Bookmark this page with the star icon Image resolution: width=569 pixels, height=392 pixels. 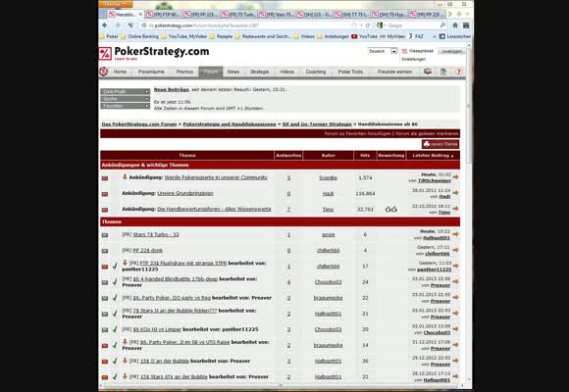coord(354,25)
